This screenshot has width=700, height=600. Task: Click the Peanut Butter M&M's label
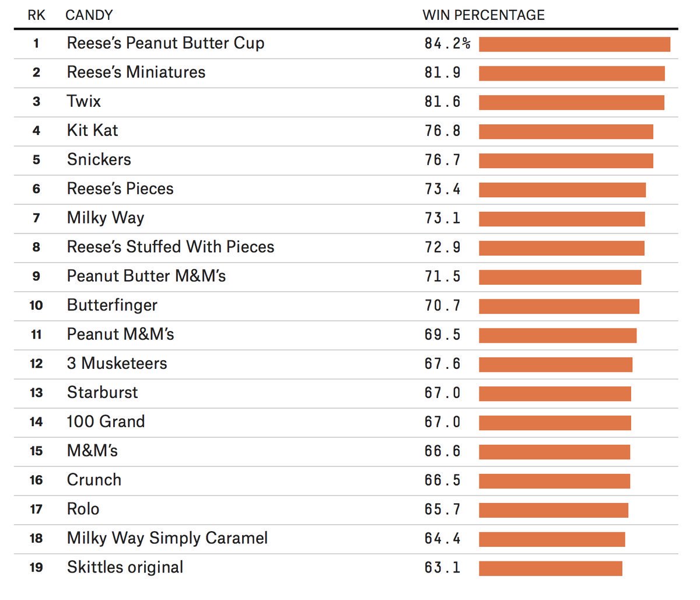click(x=146, y=276)
